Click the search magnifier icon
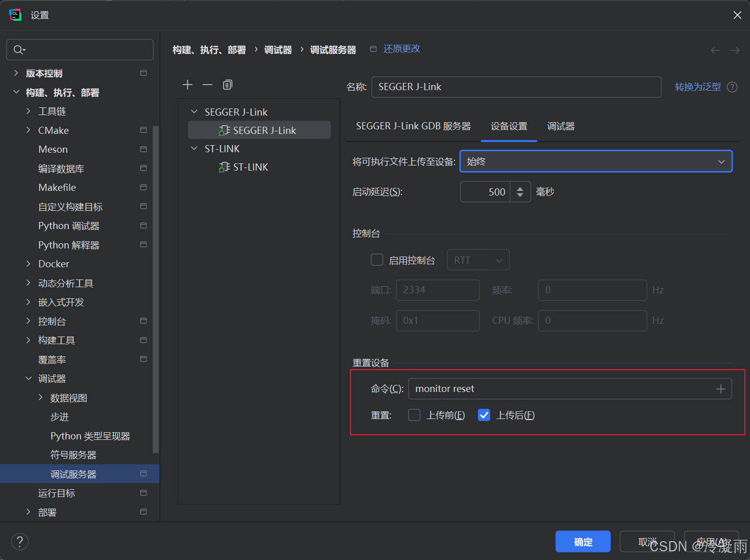This screenshot has width=750, height=560. point(19,49)
